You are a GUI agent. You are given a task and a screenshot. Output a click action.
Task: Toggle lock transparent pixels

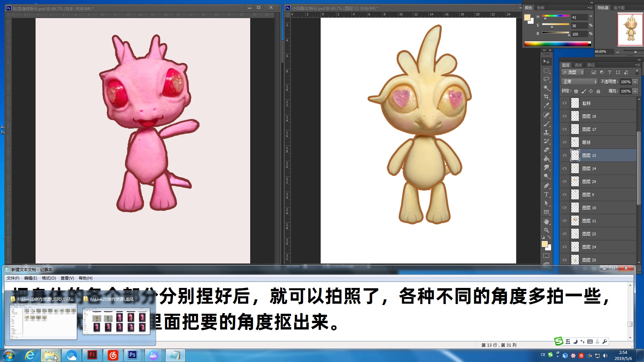point(576,91)
